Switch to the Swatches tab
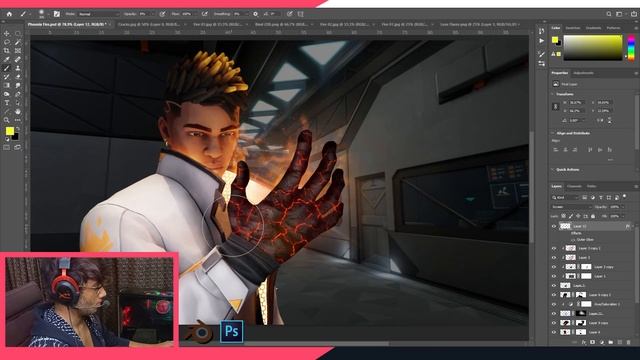The width and height of the screenshot is (640, 360). coord(573,28)
